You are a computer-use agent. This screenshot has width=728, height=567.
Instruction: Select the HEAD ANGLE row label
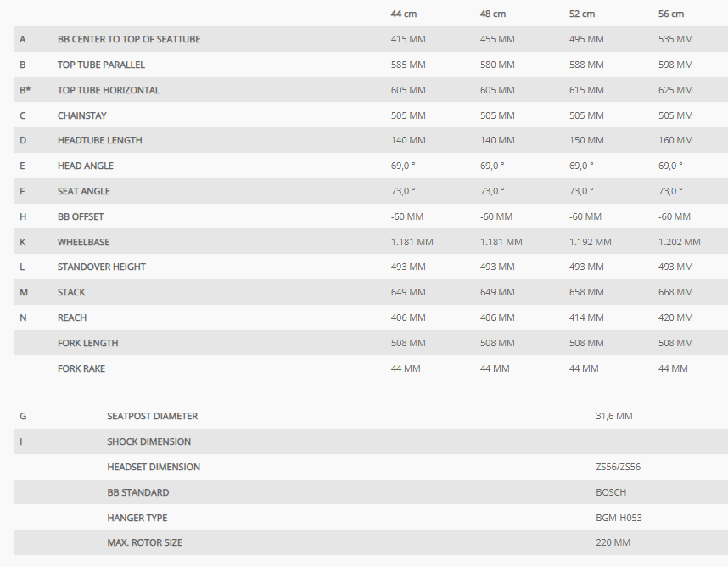(86, 166)
